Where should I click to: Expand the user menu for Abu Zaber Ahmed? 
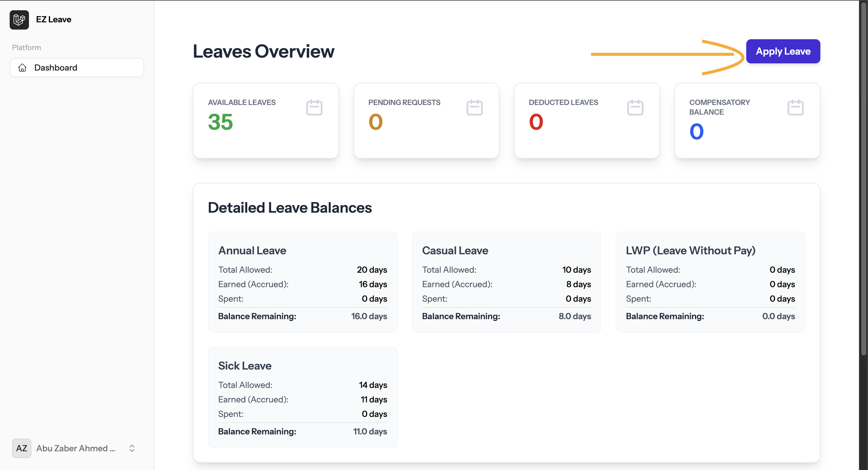coord(76,448)
